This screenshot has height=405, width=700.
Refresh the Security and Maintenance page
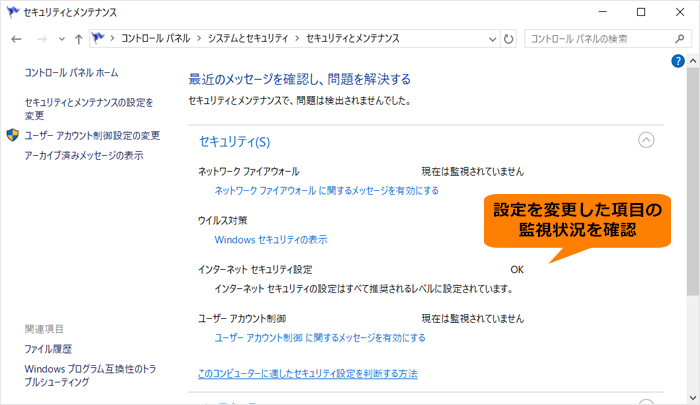508,39
